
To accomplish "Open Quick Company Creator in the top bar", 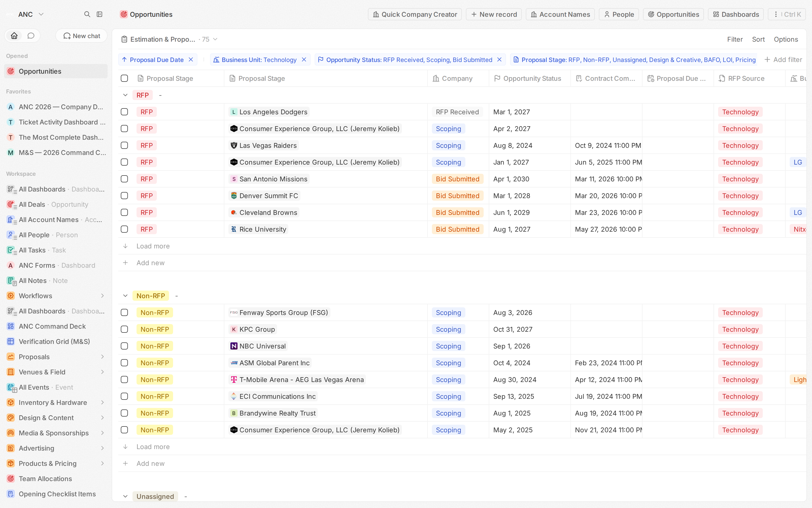I will tap(415, 14).
